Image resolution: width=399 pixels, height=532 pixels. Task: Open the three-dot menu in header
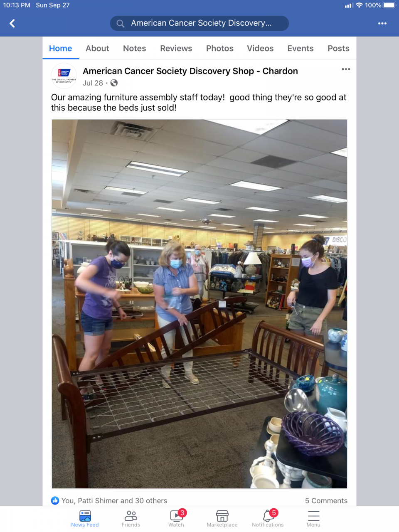(382, 23)
